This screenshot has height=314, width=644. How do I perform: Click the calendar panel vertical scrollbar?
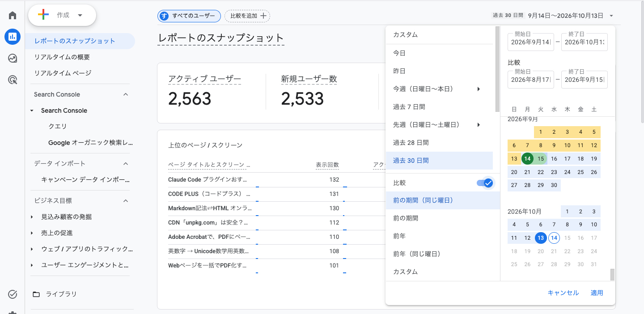pos(613,274)
